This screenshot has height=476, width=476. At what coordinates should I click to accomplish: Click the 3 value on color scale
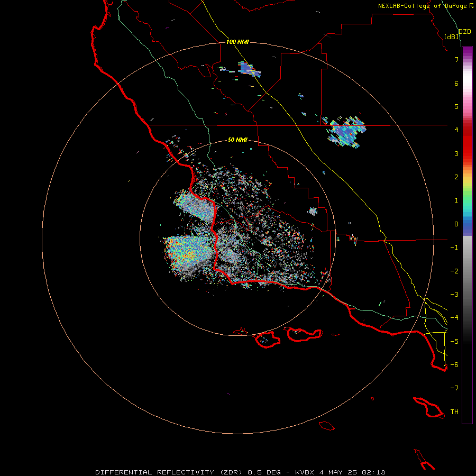(456, 153)
